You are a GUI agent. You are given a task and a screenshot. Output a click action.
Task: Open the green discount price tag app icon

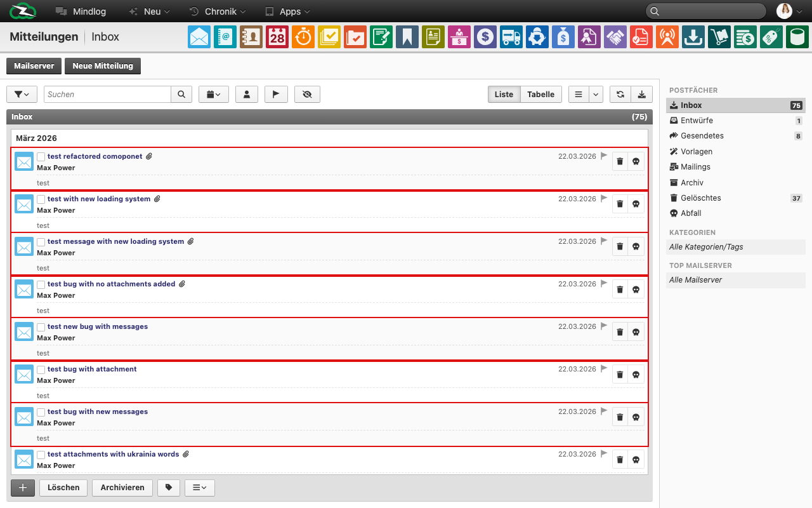pos(771,37)
